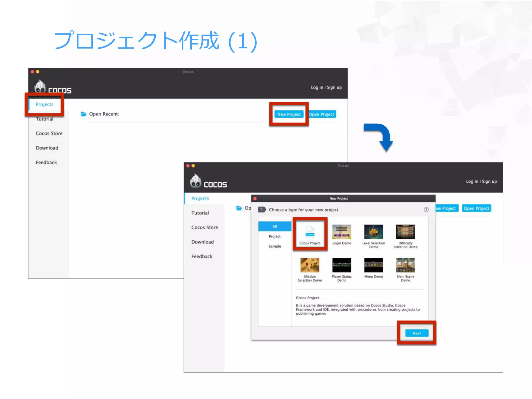Open the help question mark icon
This screenshot has width=532, height=399.
[x=426, y=210]
